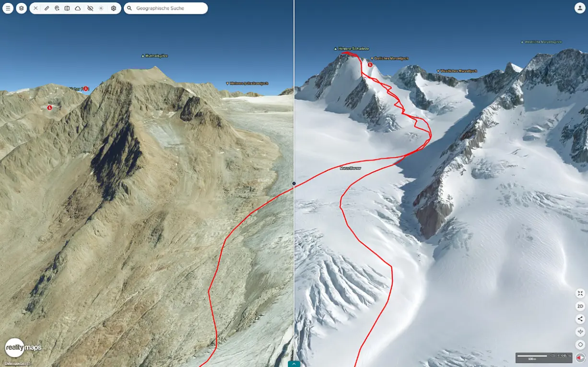The image size is (588, 367).
Task: Close the toolbar with the X
Action: (x=35, y=8)
